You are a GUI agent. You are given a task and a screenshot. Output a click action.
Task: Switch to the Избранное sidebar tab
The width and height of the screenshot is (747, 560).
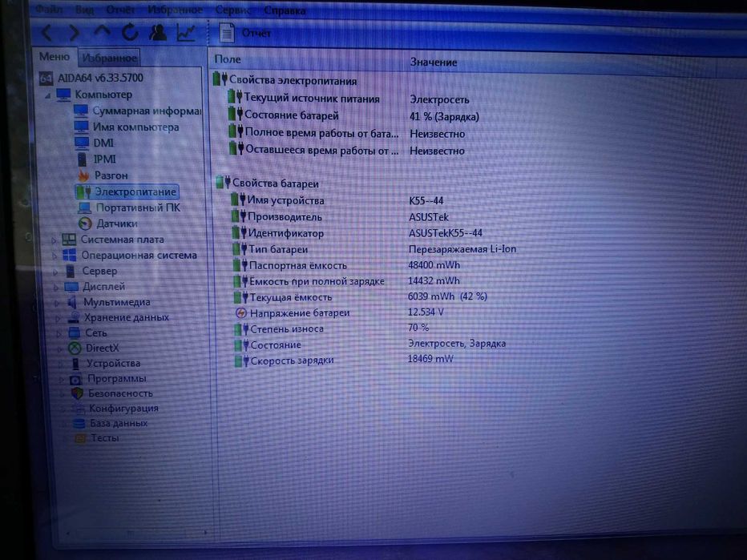point(109,58)
